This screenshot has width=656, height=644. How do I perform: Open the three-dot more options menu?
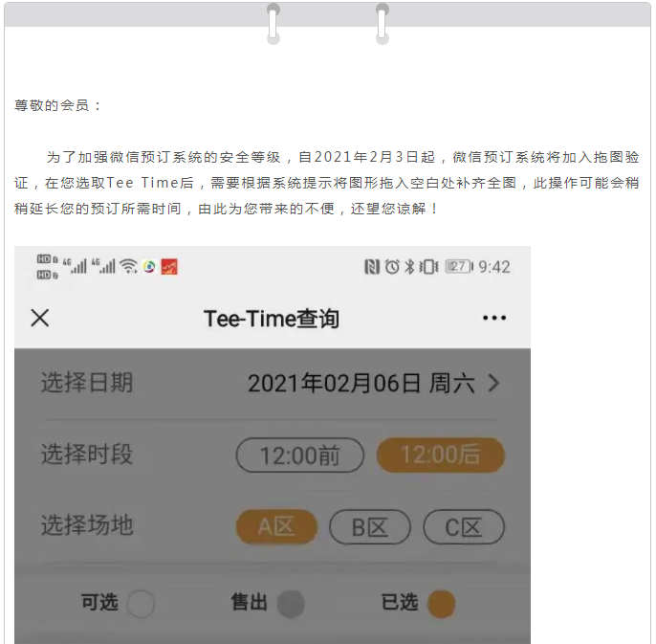coord(494,319)
